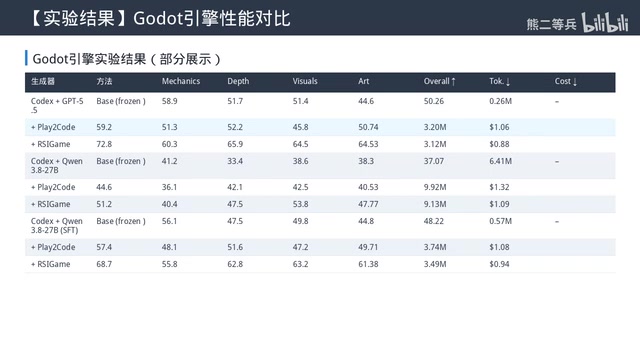This screenshot has width=640, height=360.
Task: Click the 61.38 value
Action: [368, 264]
